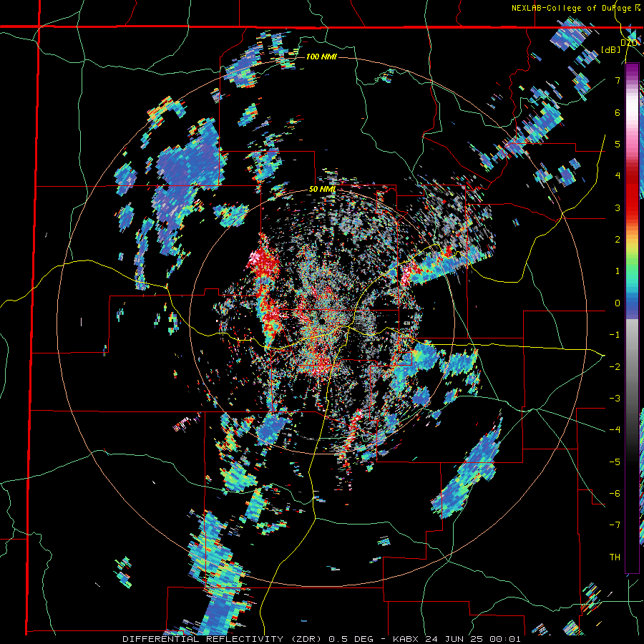Click the -5 value on the dB scale

pyautogui.click(x=615, y=462)
